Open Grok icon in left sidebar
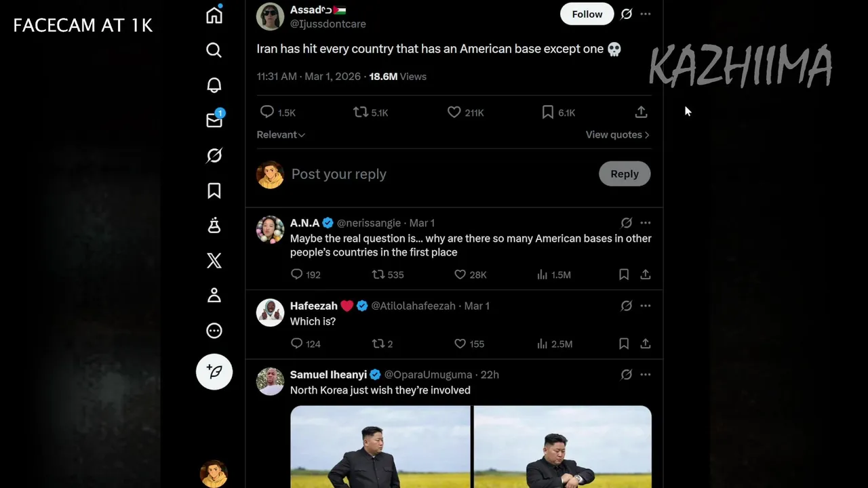 [x=214, y=156]
